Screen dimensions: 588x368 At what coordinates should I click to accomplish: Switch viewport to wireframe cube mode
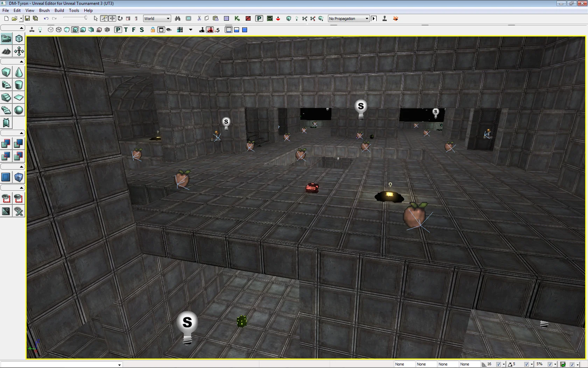point(59,30)
